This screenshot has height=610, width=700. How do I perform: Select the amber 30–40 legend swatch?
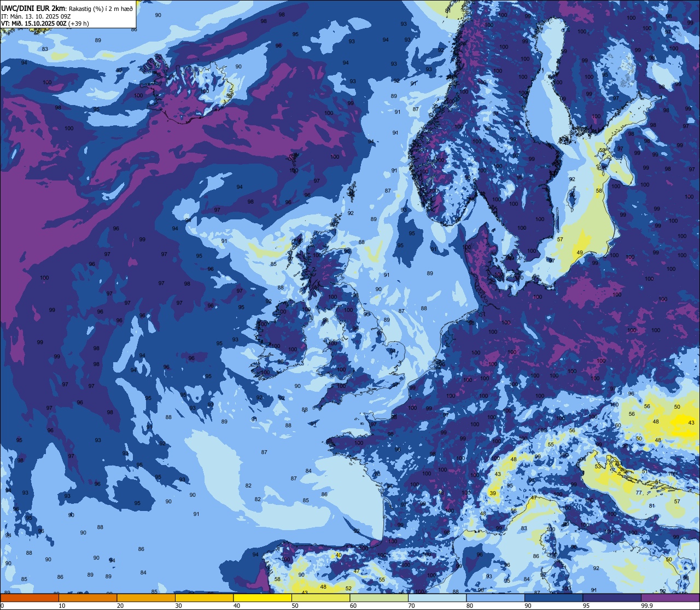tap(204, 597)
